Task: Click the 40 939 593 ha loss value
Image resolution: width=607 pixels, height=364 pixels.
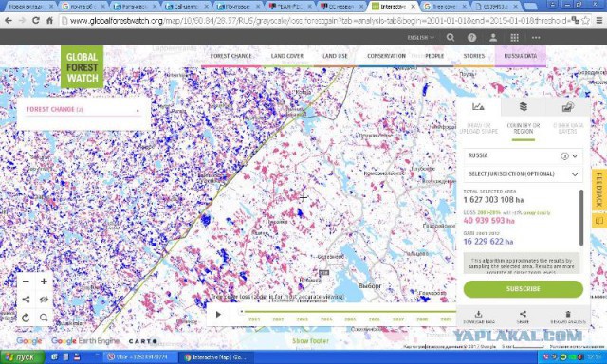Action: (489, 221)
